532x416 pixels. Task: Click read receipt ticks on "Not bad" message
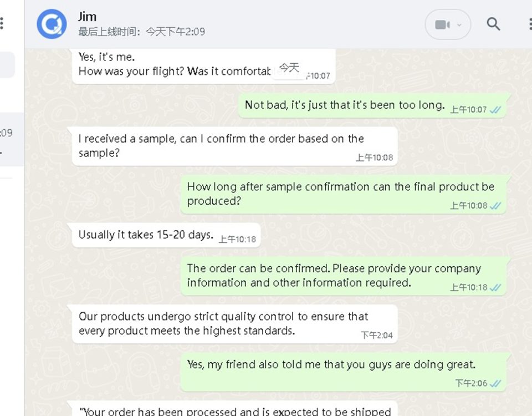tap(495, 110)
